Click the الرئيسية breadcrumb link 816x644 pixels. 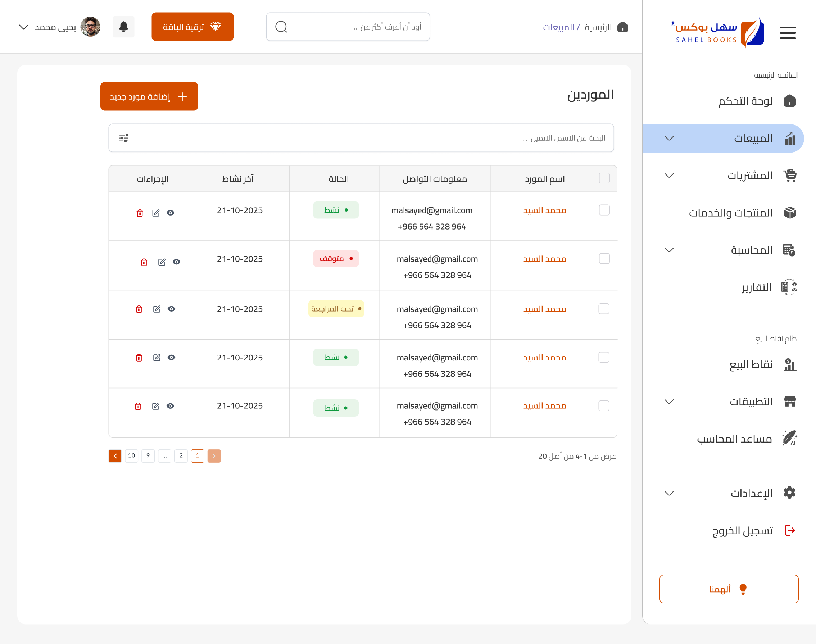598,27
